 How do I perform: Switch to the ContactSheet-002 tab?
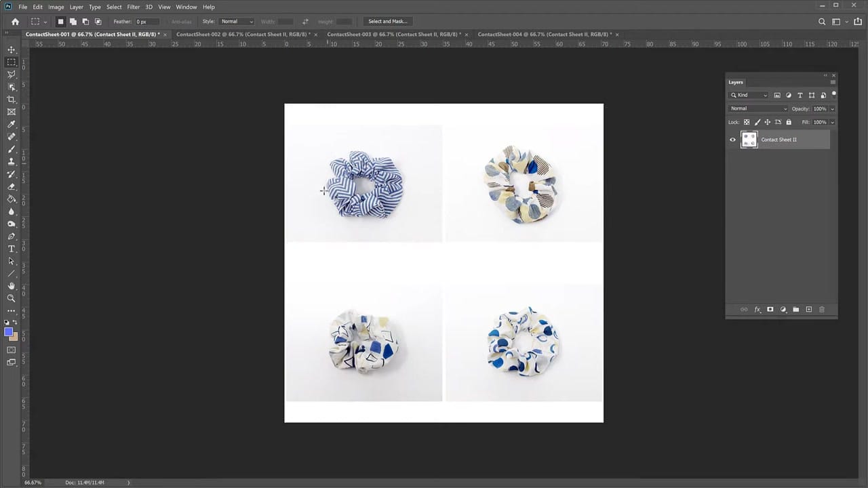click(x=241, y=34)
